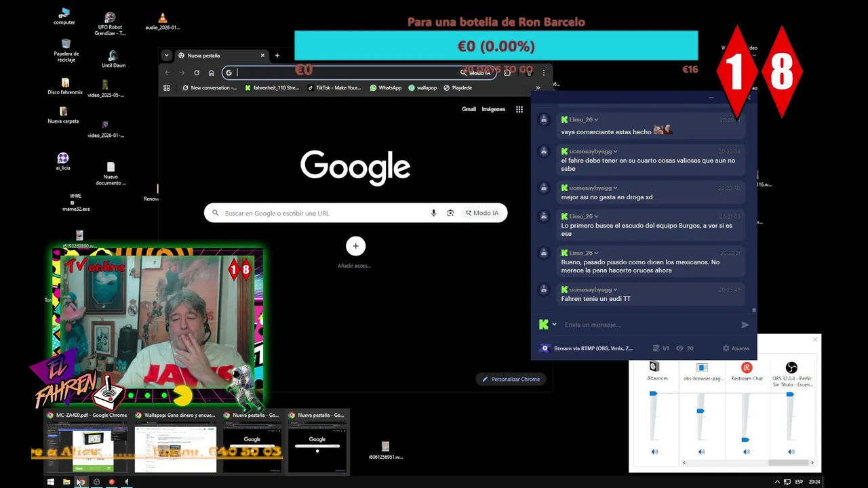
Task: Click the 20:24 taskbar clock
Action: click(814, 482)
